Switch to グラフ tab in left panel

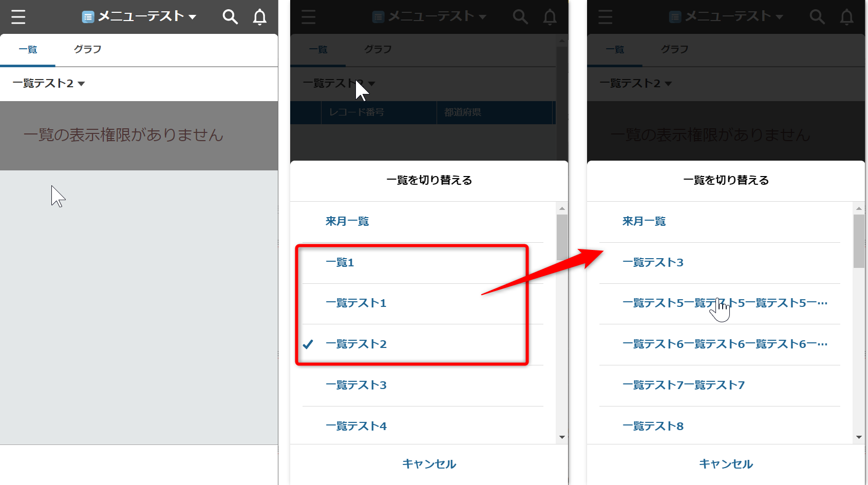click(x=87, y=50)
